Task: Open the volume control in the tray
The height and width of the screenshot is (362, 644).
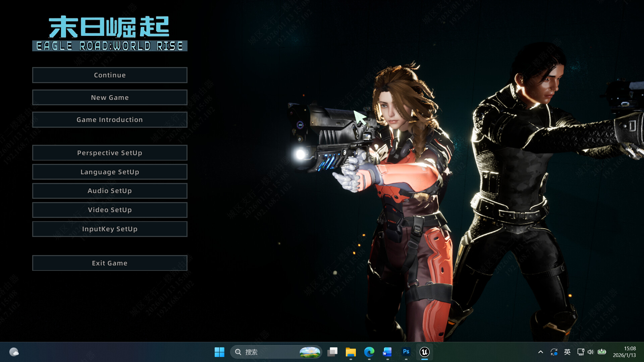Action: 590,352
